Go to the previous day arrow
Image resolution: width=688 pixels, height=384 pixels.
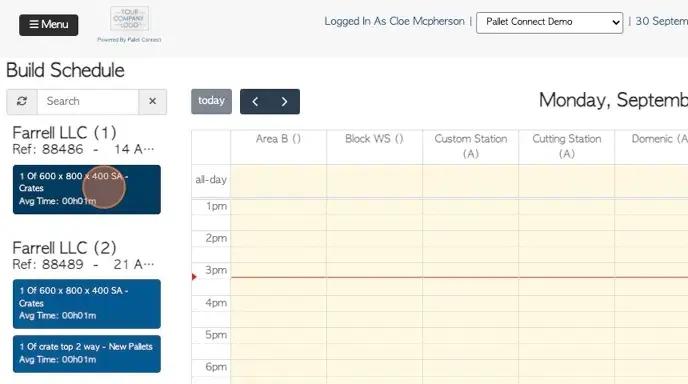(255, 101)
